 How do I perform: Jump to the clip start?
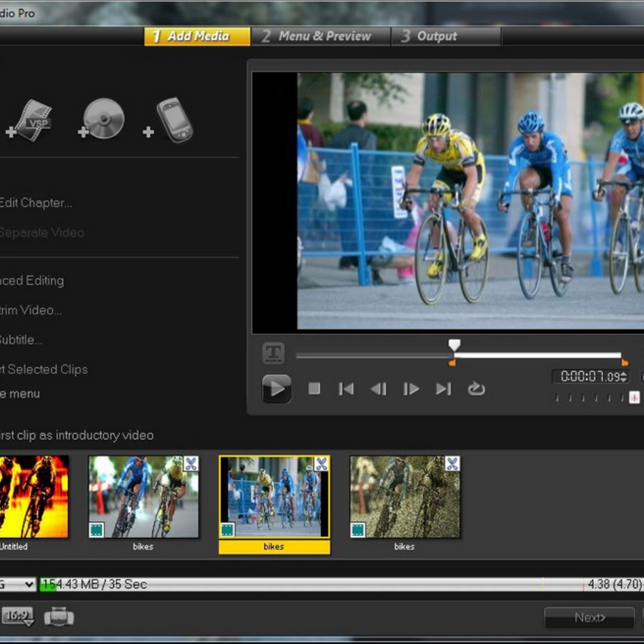pos(346,389)
